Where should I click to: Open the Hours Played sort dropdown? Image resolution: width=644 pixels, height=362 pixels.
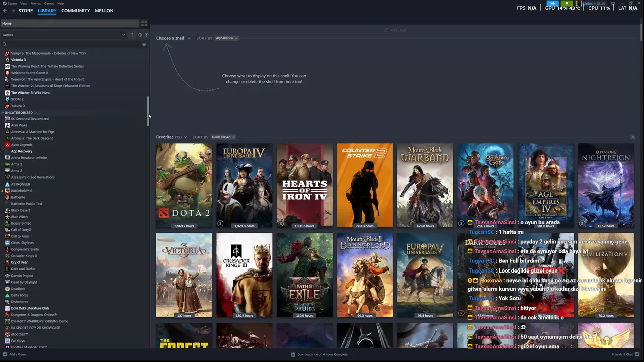tap(223, 137)
